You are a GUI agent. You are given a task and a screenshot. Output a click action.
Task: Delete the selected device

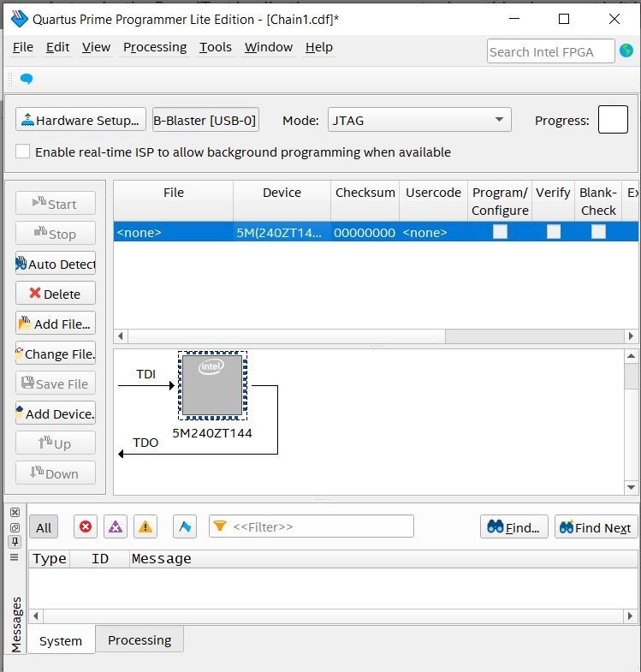[56, 294]
